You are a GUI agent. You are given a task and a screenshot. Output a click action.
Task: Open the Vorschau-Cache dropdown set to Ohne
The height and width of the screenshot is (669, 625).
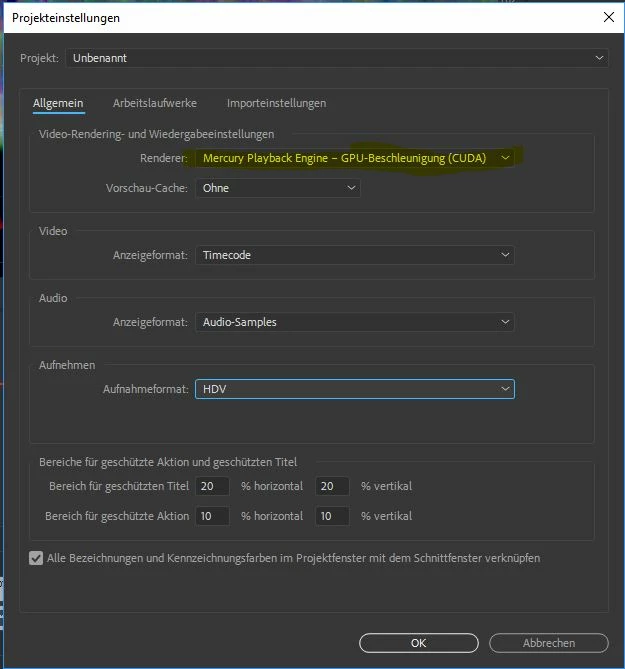click(278, 188)
